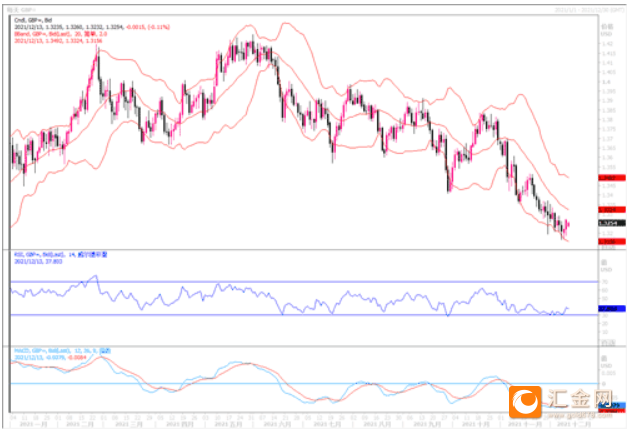Click the 1.365 price axis label
Viewport: 629px width, 441px height.
(x=608, y=148)
